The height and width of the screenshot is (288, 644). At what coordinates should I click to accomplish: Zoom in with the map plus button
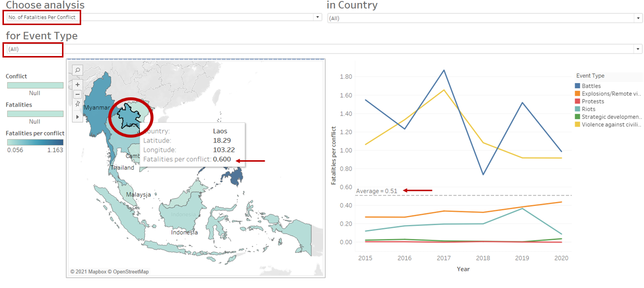[x=78, y=84]
